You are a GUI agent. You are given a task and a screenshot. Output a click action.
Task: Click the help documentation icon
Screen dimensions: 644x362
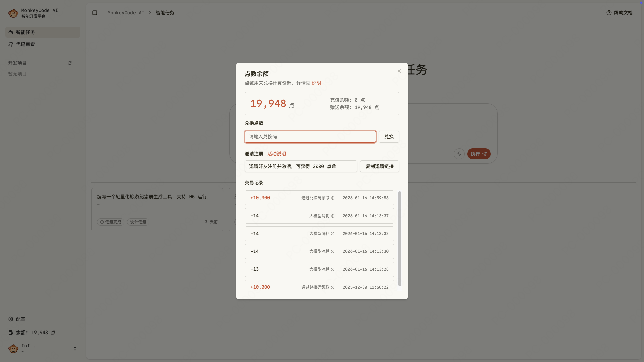(x=609, y=13)
